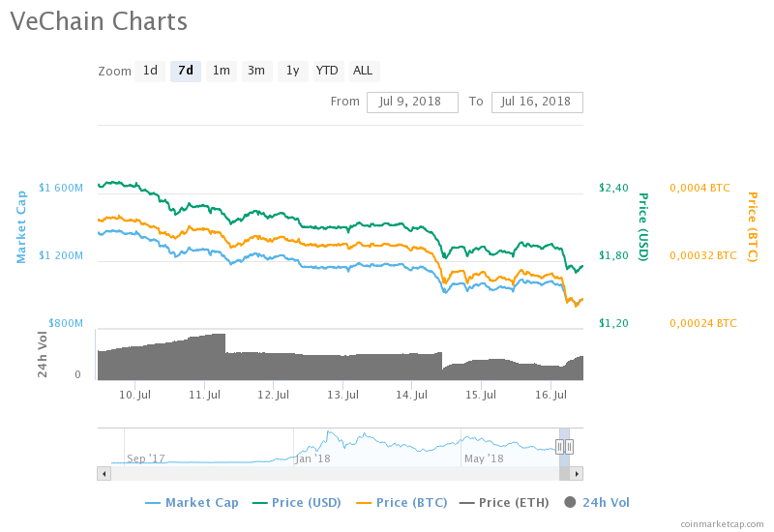The image size is (774, 532).
Task: Edit the From date field
Action: (412, 103)
